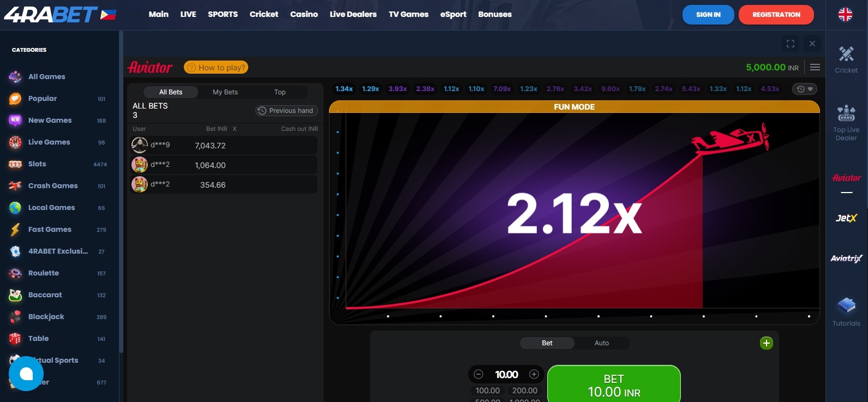Select the Bet mode toggle

click(x=547, y=343)
